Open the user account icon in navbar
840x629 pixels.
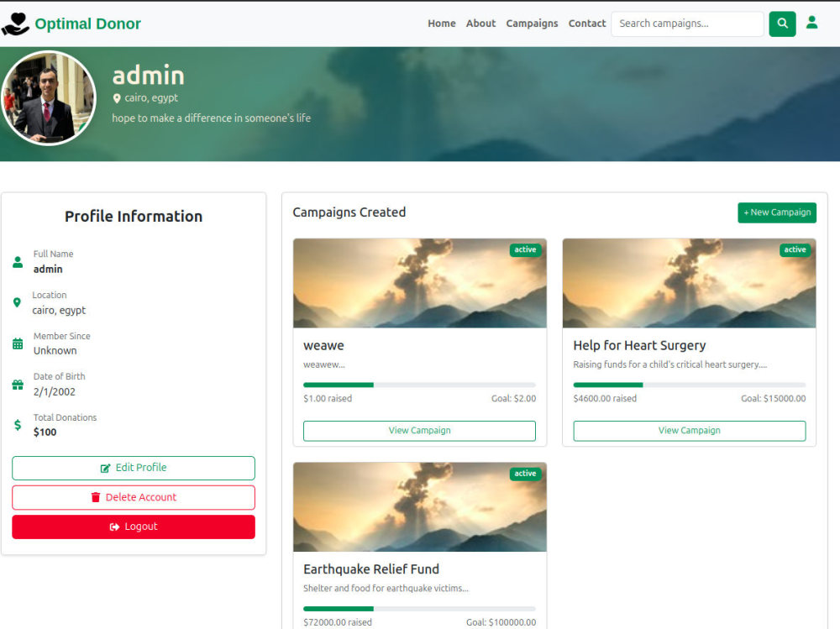click(811, 23)
